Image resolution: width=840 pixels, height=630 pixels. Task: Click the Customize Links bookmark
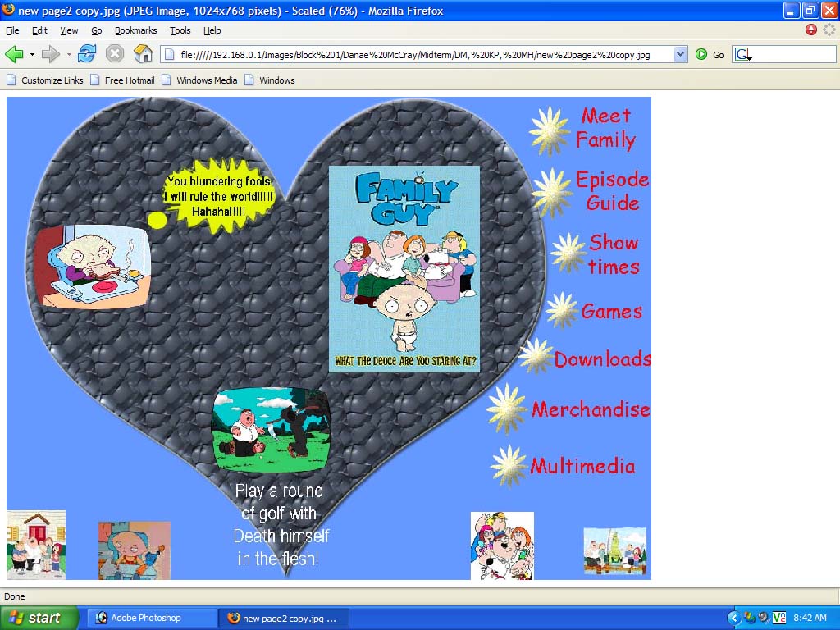(52, 80)
